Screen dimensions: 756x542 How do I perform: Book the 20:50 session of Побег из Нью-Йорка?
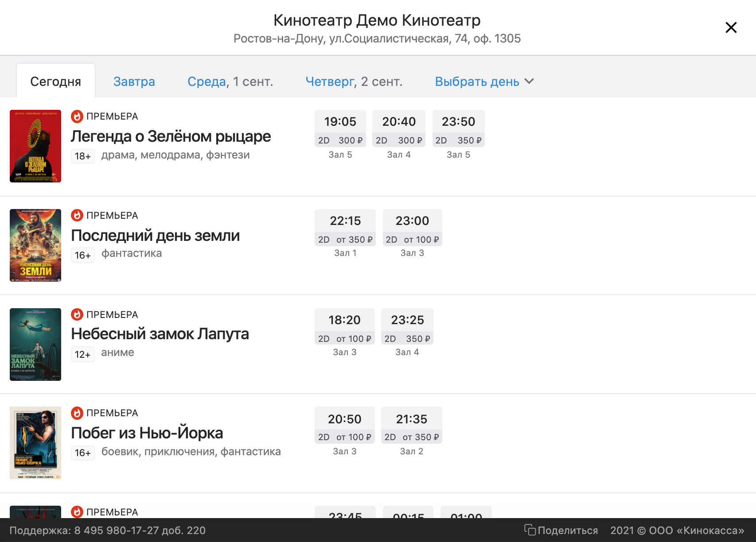coord(345,425)
